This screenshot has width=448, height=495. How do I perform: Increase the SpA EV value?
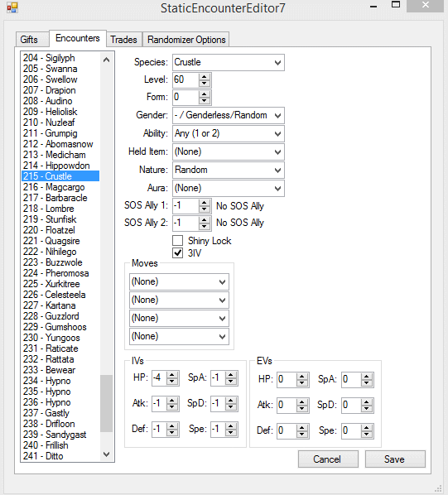coord(367,377)
